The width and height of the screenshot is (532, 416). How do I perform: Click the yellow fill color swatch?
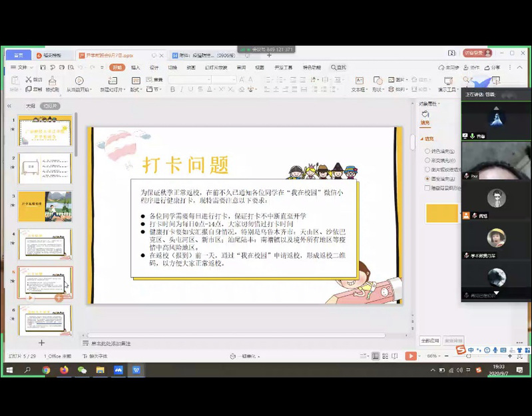coord(441,213)
